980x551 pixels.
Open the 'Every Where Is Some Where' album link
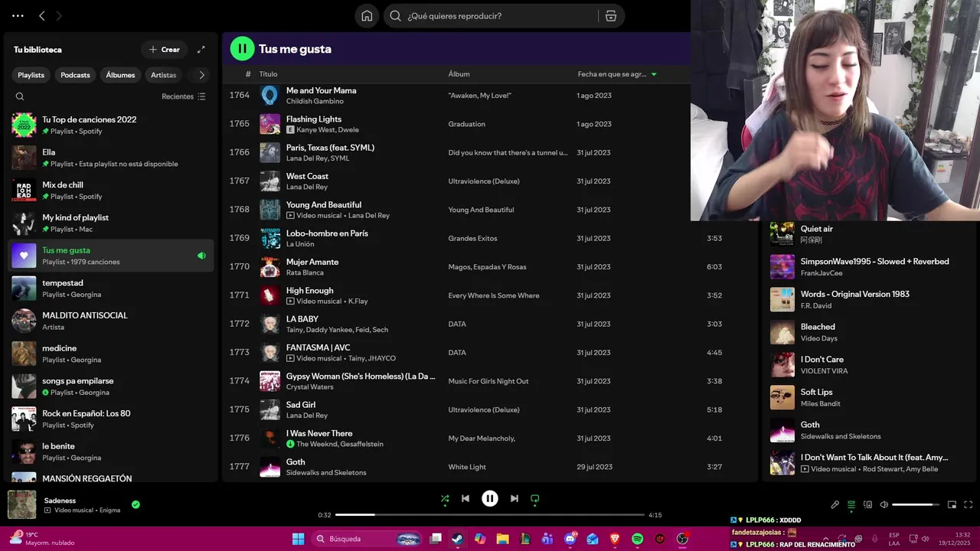pos(494,295)
